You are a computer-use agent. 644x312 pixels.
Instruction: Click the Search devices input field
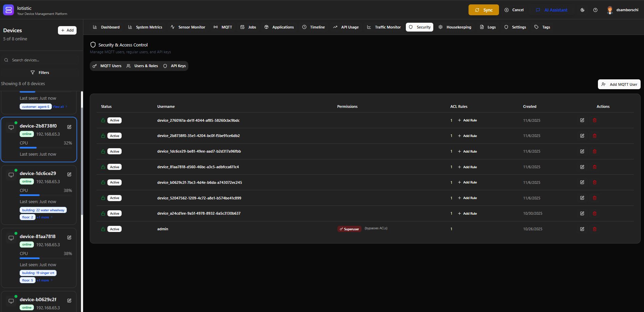tap(40, 60)
